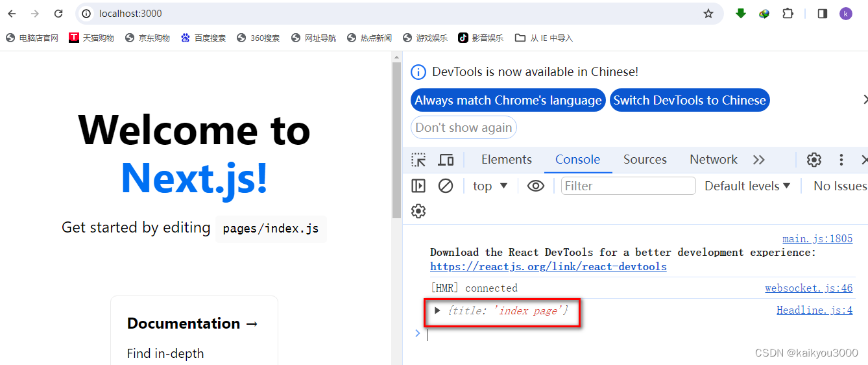Click the Don't show again button
Viewport: 868px width, 365px height.
tap(464, 128)
